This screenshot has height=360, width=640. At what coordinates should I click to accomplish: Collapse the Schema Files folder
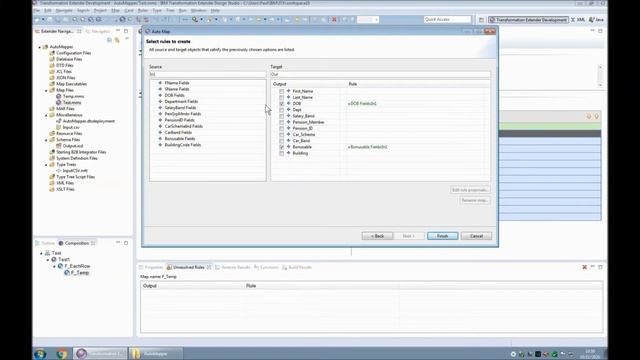pyautogui.click(x=46, y=140)
